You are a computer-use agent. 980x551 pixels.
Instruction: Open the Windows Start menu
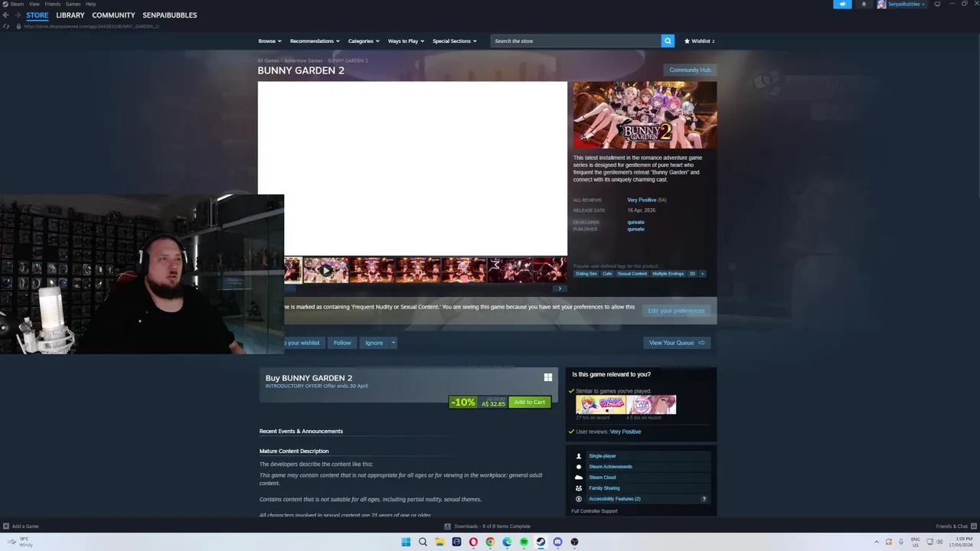pyautogui.click(x=406, y=542)
